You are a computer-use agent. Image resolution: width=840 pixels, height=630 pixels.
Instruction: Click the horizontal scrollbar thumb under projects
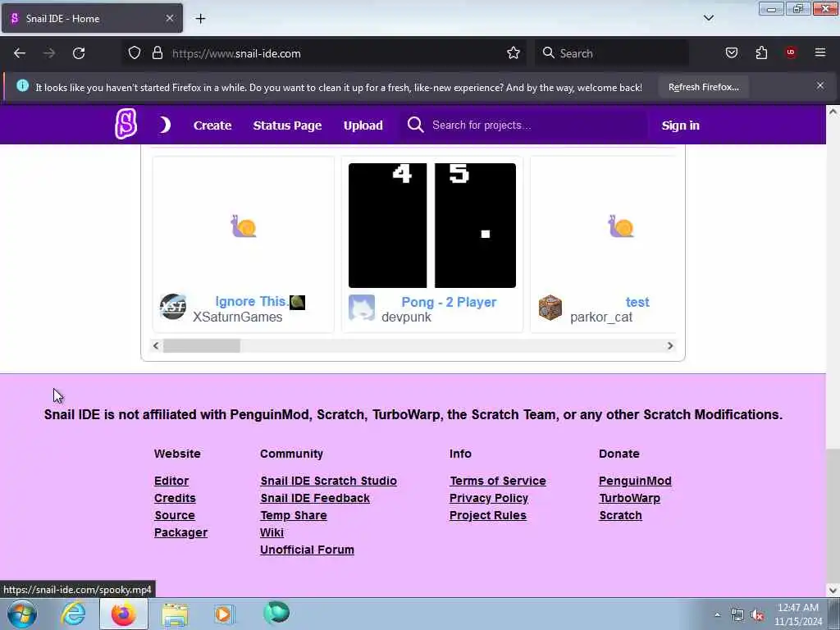202,345
